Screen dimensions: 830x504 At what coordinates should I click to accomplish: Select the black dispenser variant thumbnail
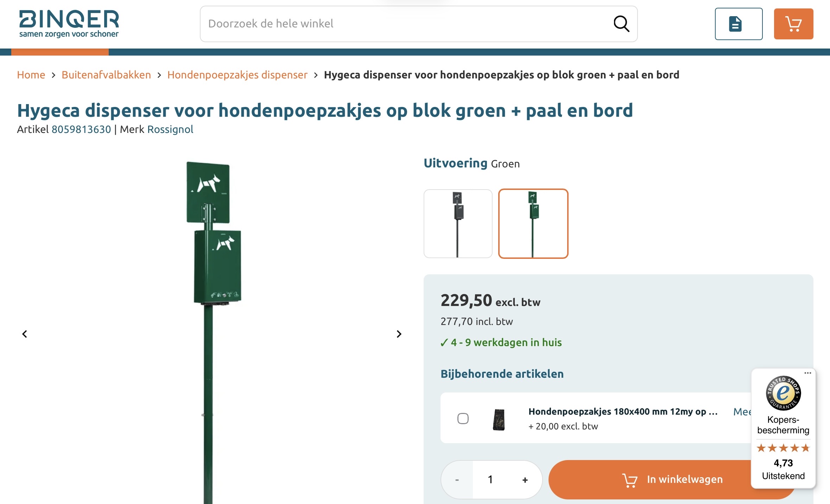pos(458,224)
